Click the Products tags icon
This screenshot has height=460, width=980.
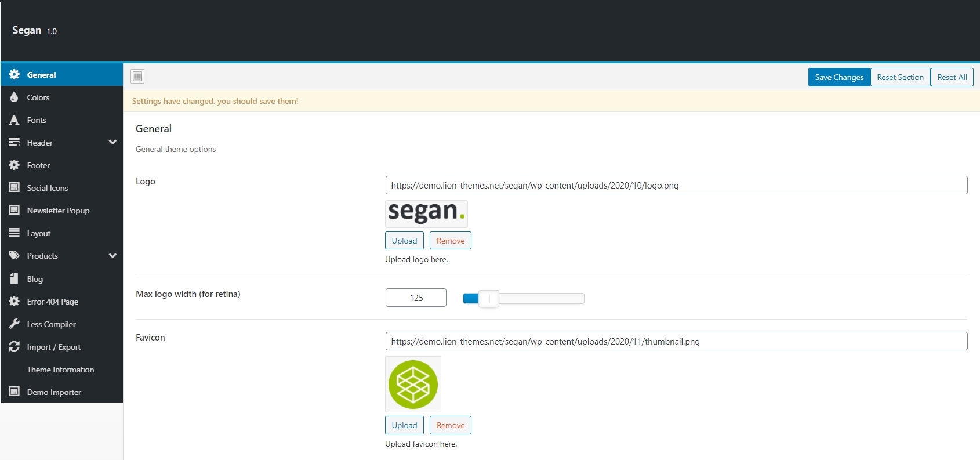coord(14,256)
